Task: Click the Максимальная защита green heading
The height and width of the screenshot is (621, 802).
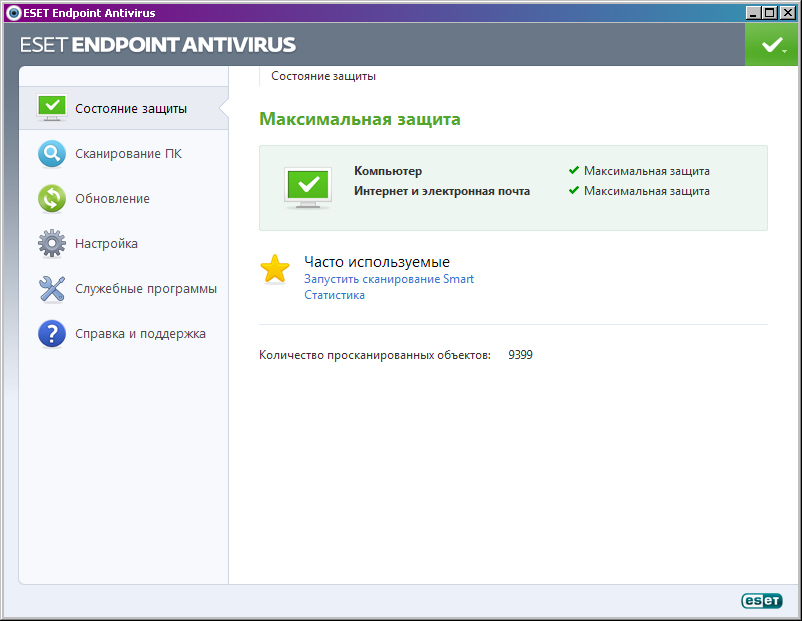Action: coord(360,119)
